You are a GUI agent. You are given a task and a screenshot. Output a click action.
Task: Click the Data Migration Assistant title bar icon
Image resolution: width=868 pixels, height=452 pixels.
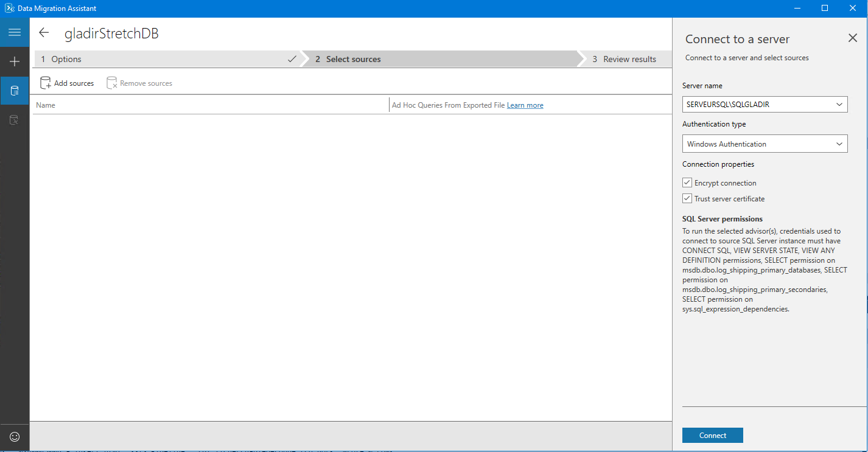[9, 9]
